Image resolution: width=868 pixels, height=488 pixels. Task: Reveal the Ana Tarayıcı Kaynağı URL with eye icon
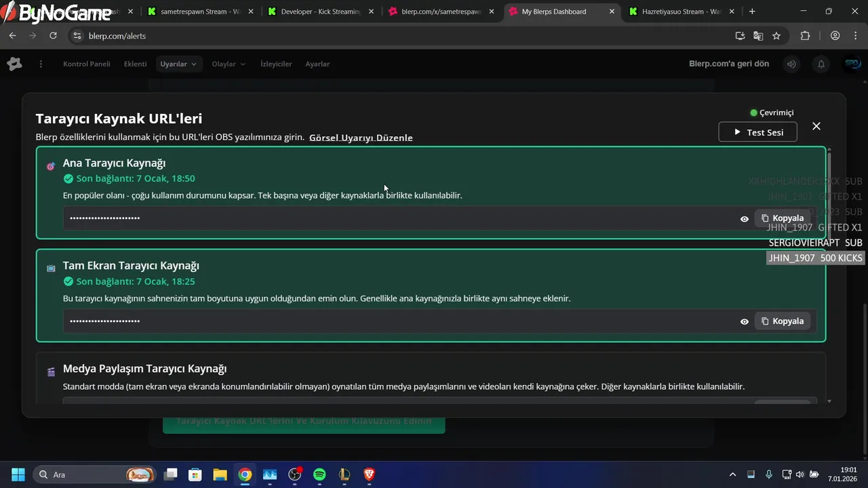(745, 219)
